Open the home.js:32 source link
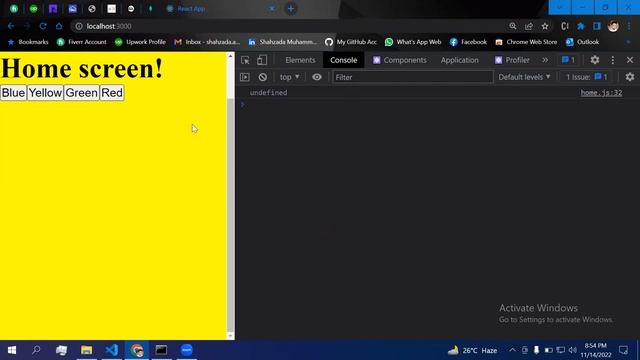 (x=601, y=93)
